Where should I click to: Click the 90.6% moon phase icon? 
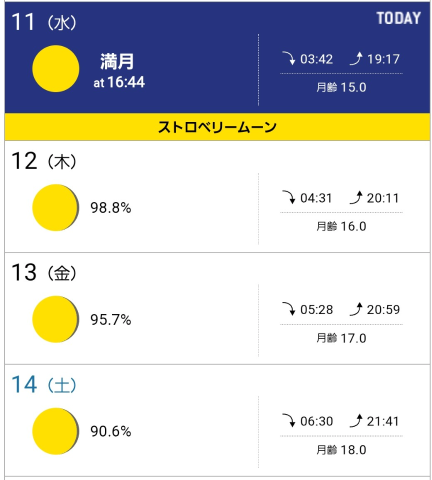[x=56, y=431]
